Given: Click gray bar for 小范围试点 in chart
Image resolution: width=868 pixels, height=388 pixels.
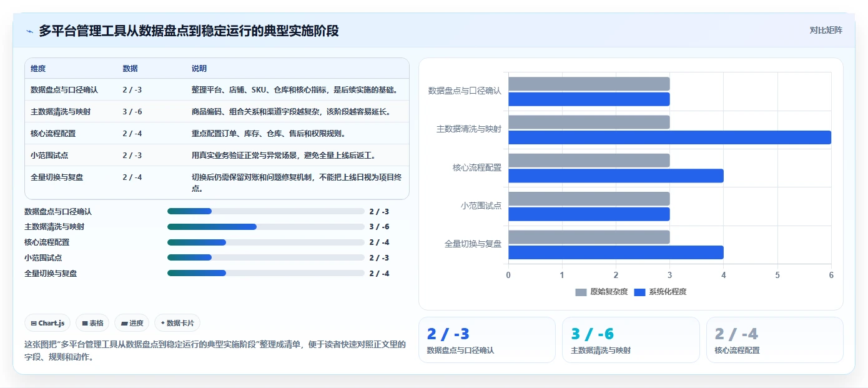Looking at the screenshot, I should pos(589,199).
